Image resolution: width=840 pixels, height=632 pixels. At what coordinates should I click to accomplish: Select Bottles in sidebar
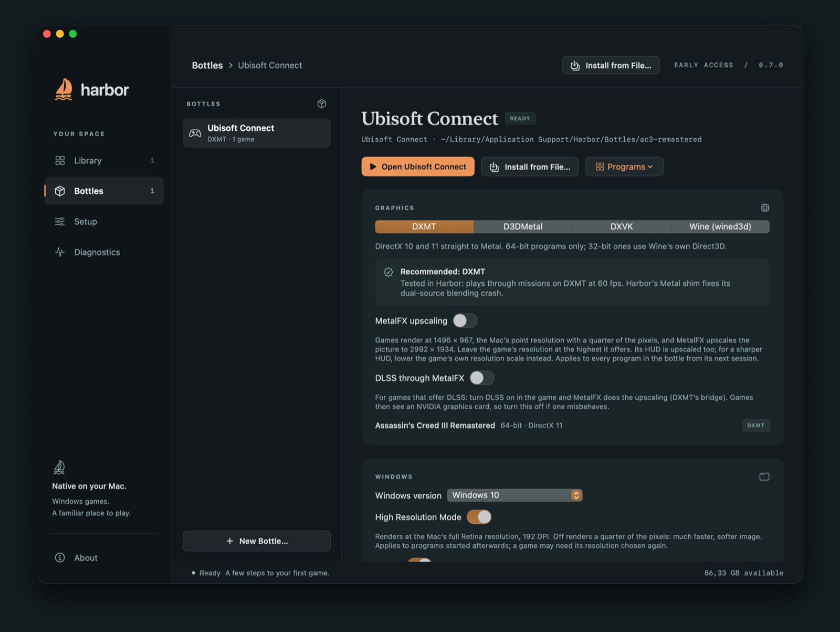pos(104,191)
